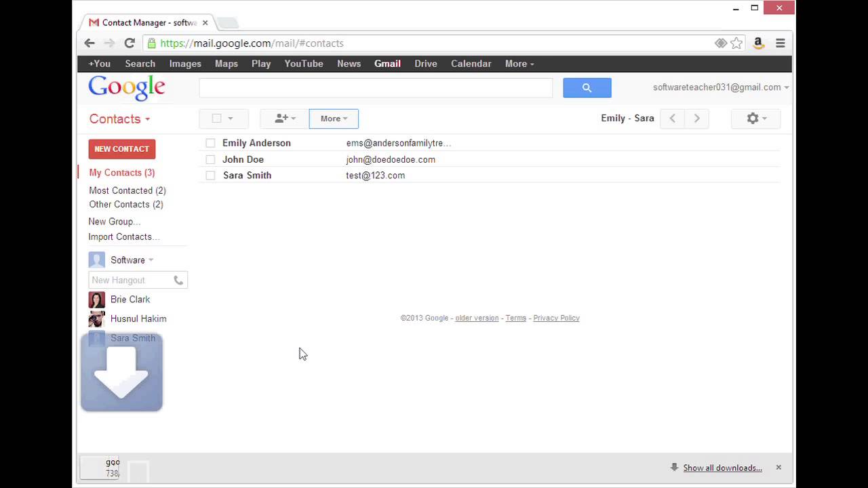
Task: Click Husnul Hakim's avatar picture
Action: tap(97, 319)
